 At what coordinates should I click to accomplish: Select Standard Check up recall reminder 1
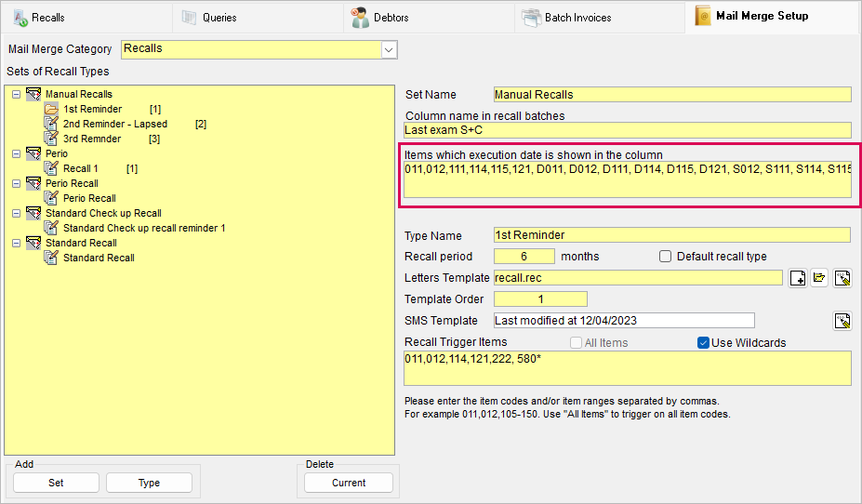coord(144,228)
